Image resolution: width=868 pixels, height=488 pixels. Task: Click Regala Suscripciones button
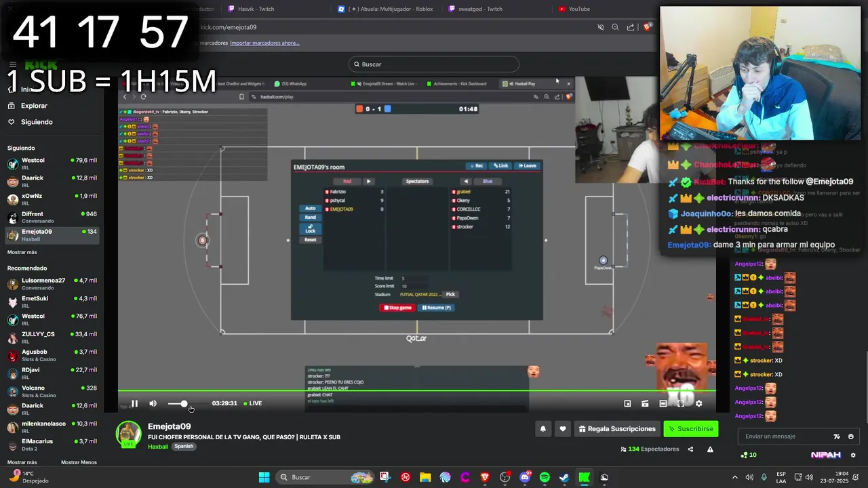(x=617, y=428)
